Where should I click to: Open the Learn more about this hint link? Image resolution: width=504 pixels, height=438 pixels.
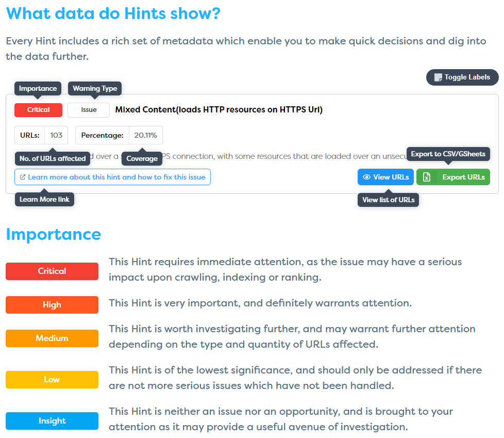pos(112,177)
